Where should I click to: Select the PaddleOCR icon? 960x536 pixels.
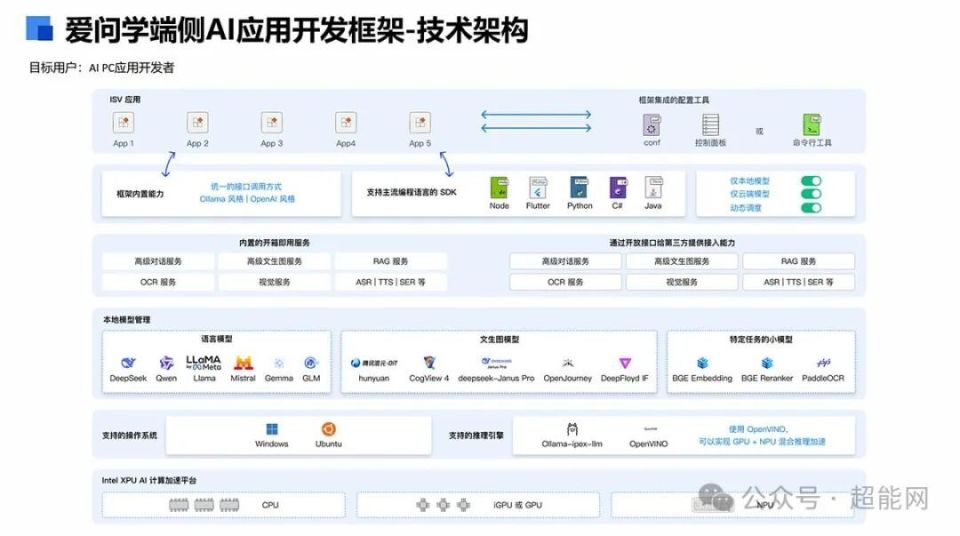click(x=823, y=363)
